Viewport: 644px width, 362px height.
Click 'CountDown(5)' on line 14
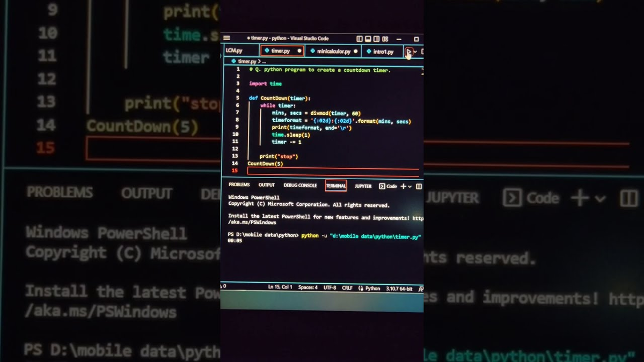[265, 164]
